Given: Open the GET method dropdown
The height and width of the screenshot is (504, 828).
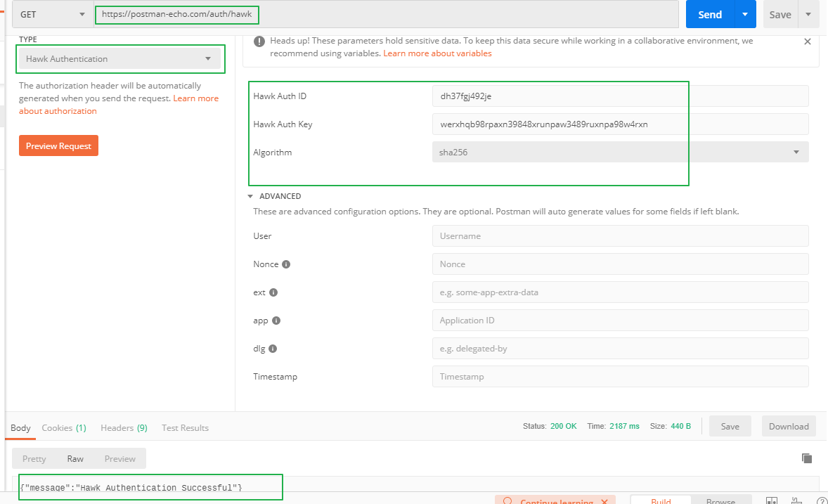Looking at the screenshot, I should pyautogui.click(x=53, y=14).
